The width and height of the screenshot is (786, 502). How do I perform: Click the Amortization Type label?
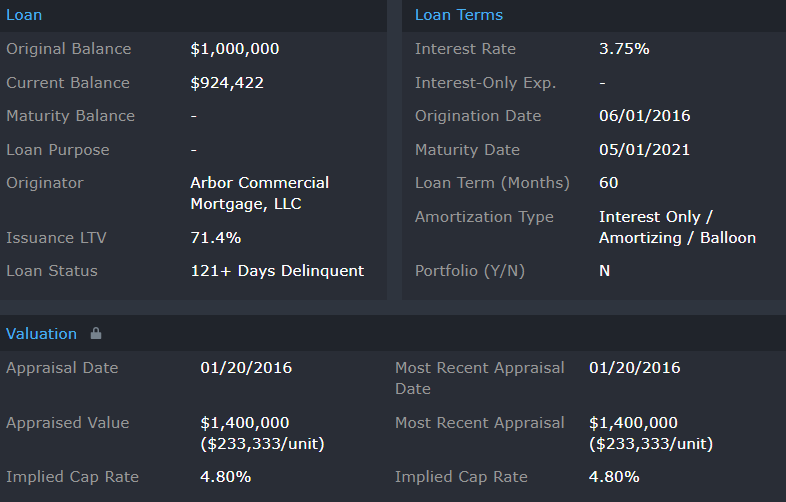484,217
